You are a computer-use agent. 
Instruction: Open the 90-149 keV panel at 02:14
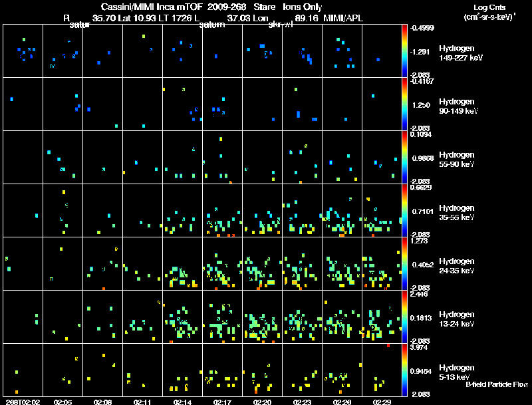point(182,104)
